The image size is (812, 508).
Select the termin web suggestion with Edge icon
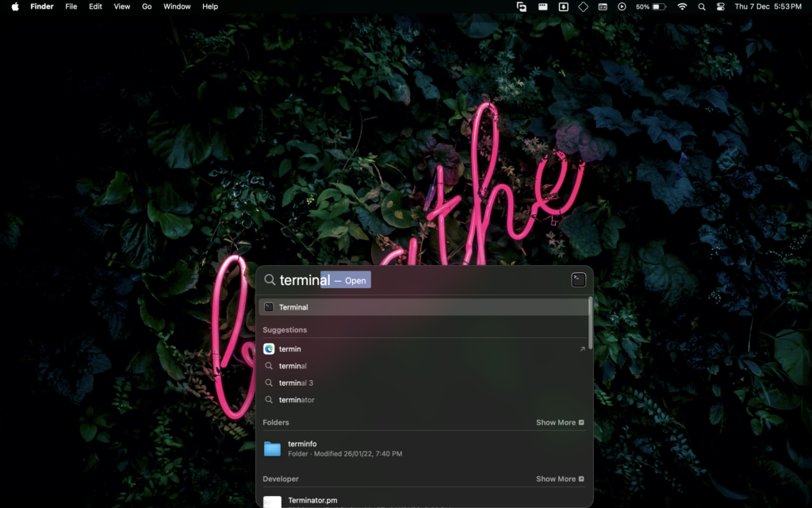tap(423, 349)
